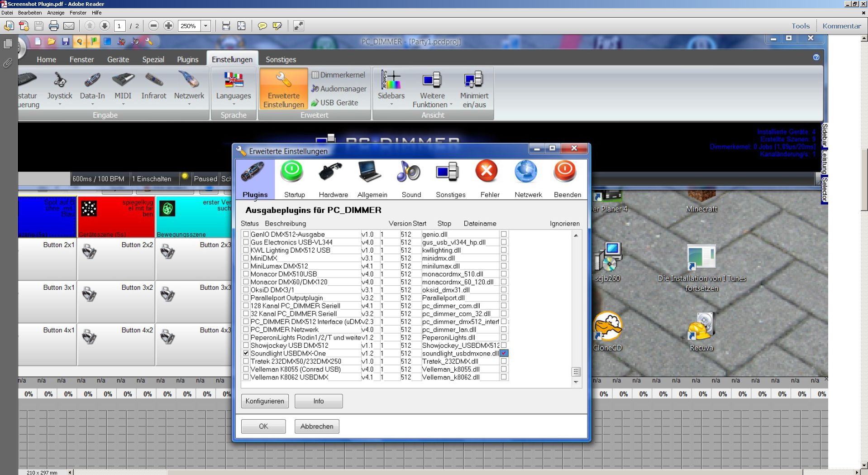Click the page number input field
The width and height of the screenshot is (868, 475).
pos(119,26)
